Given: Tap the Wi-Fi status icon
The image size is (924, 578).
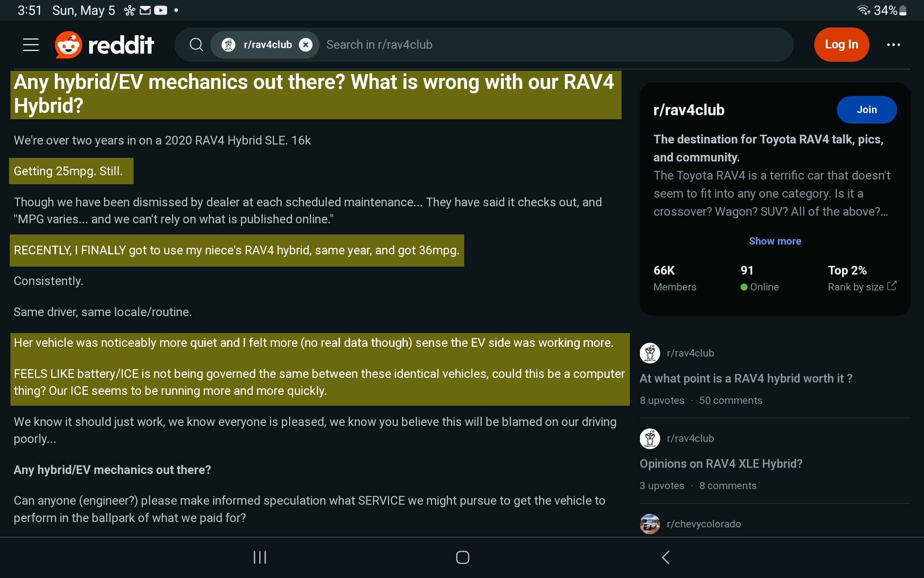Looking at the screenshot, I should [x=864, y=10].
